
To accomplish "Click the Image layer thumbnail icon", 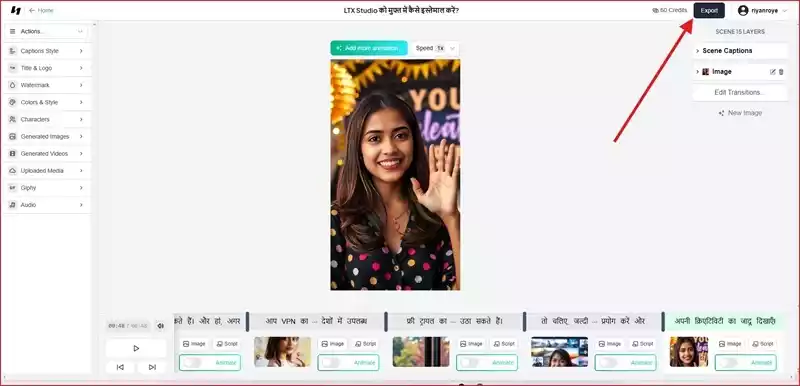I will 706,72.
